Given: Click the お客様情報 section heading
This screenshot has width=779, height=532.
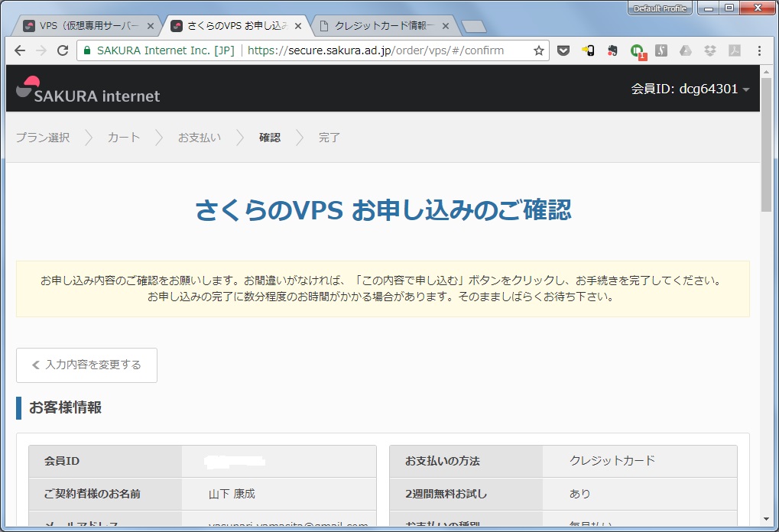Looking at the screenshot, I should point(65,408).
